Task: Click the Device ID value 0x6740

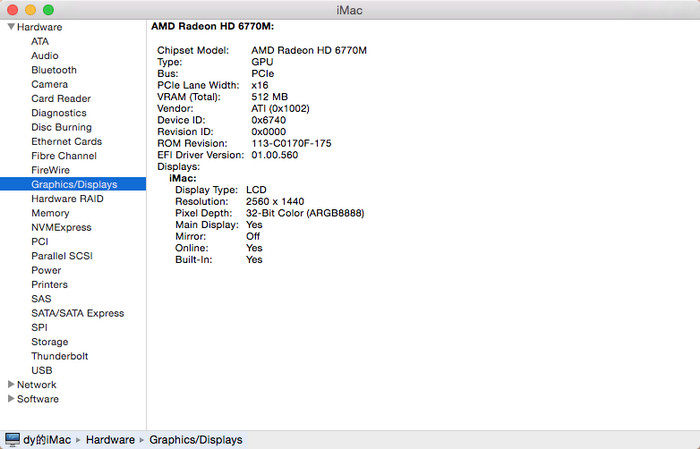Action: [x=268, y=120]
